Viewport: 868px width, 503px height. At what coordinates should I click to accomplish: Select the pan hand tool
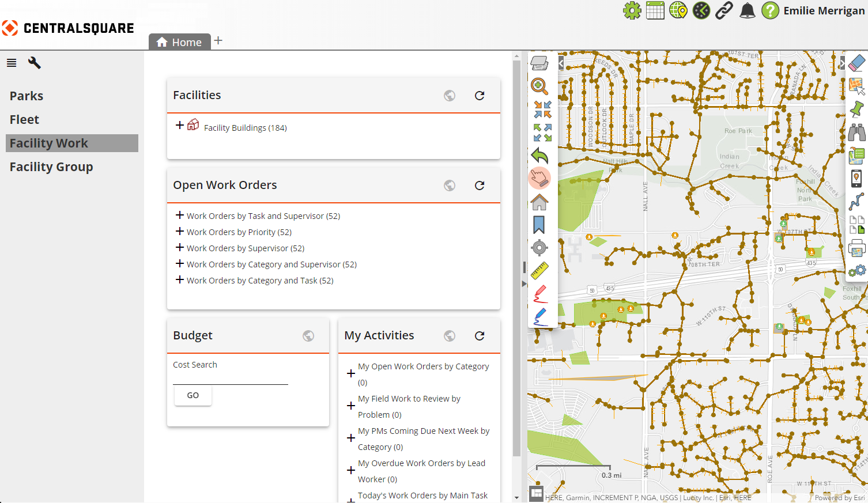(539, 178)
